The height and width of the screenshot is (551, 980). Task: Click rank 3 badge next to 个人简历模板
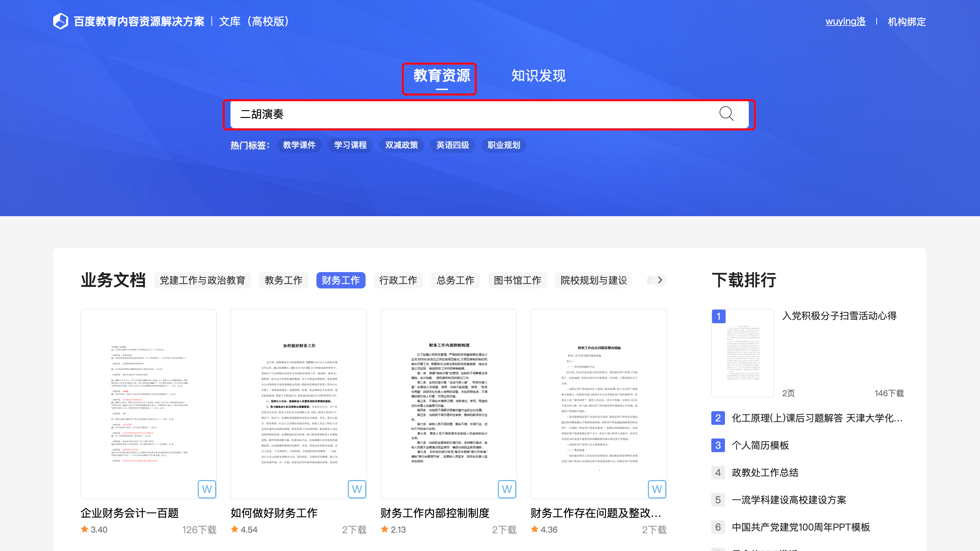(x=717, y=445)
